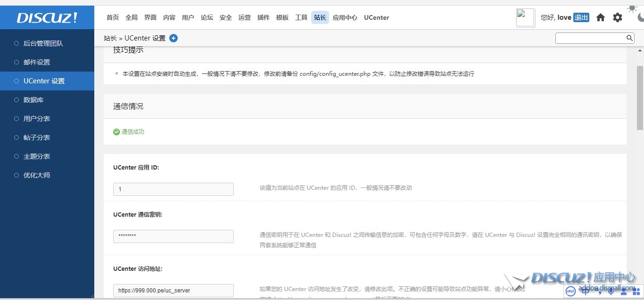Switch to dark theme moon icon
This screenshot has height=300, width=644.
641,17
